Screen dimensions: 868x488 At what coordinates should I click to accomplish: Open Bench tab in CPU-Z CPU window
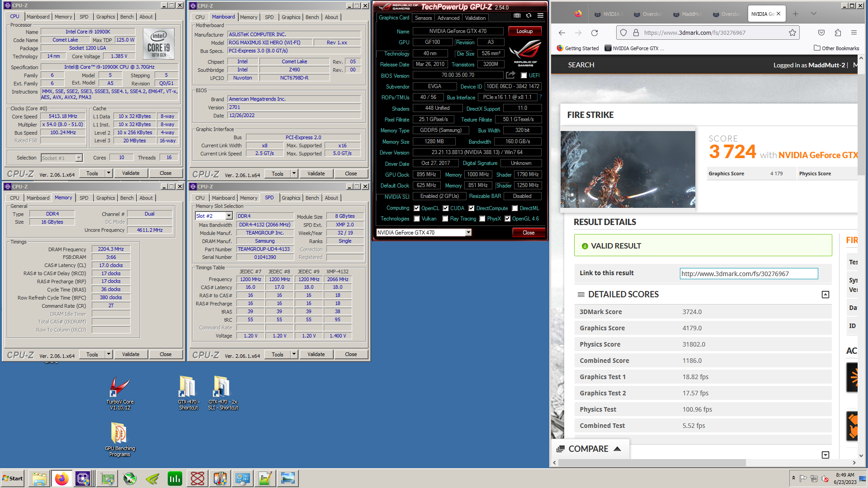127,17
